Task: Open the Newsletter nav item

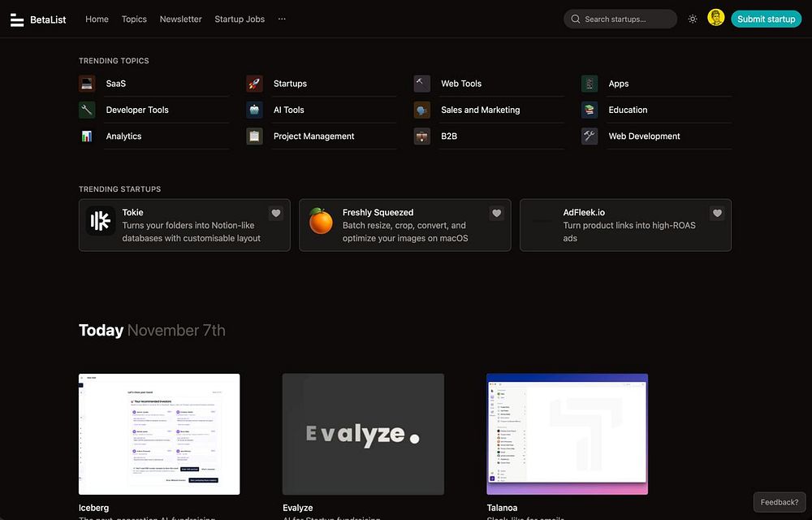Action: point(181,19)
